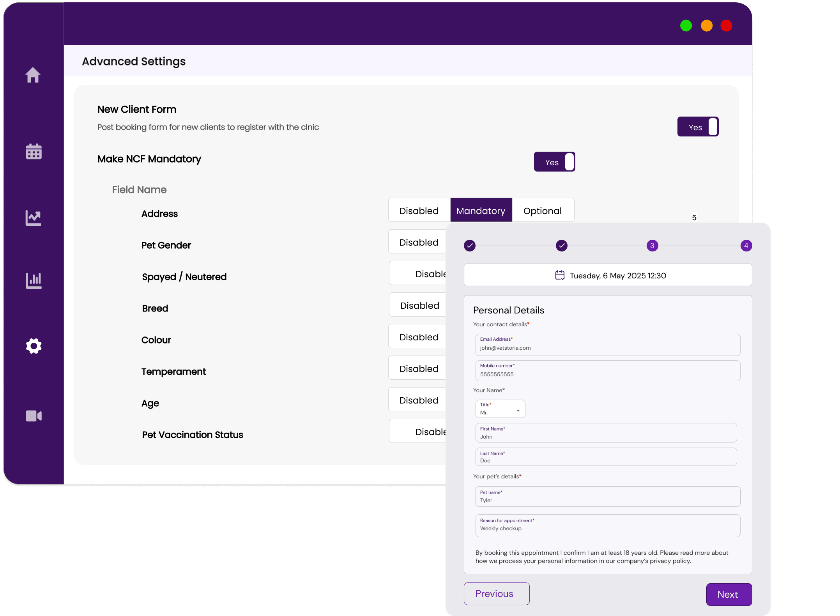Go to step 3 in progress
Image resolution: width=840 pixels, height=616 pixels.
[652, 246]
